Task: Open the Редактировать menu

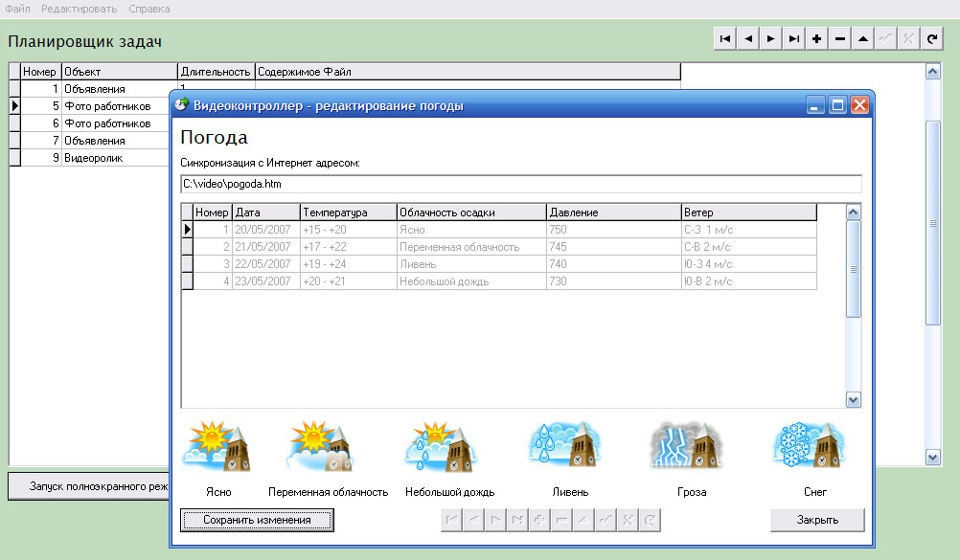Action: point(79,9)
